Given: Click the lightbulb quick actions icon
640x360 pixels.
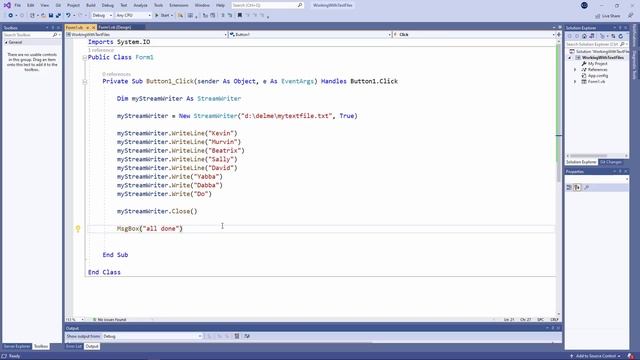Looking at the screenshot, I should click(78, 229).
